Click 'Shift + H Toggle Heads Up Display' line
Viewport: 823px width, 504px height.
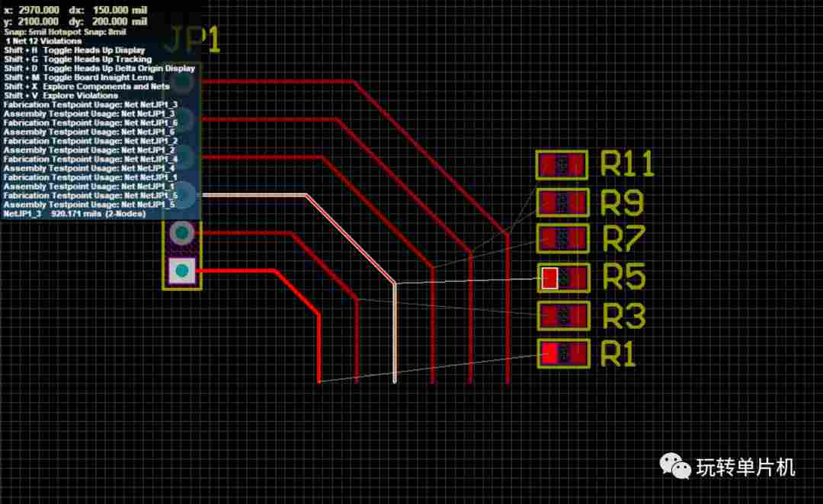pos(75,50)
